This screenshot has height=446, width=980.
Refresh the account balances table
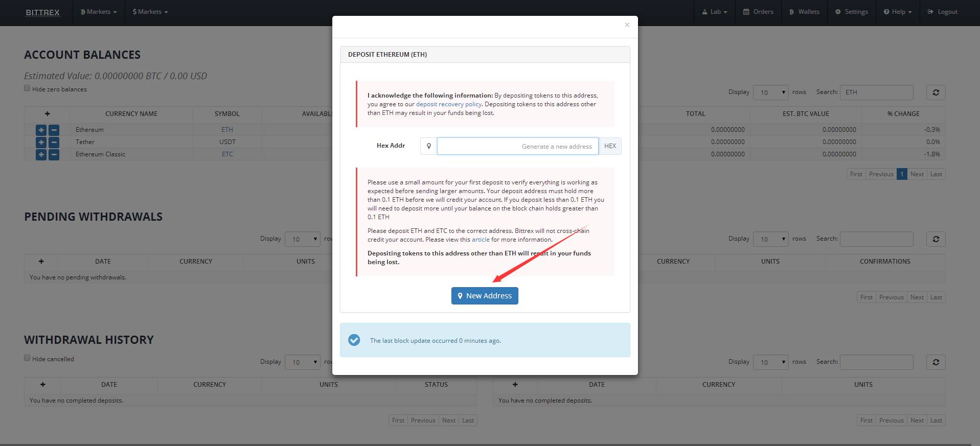(936, 92)
